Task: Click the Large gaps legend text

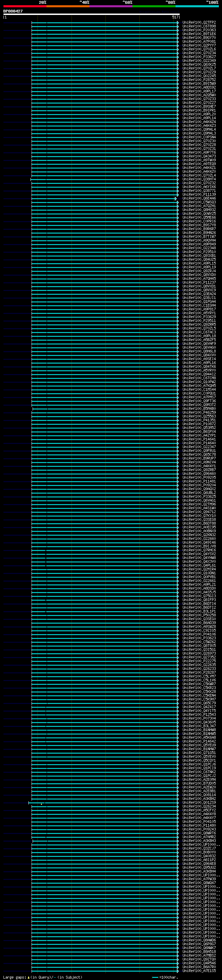Action: (43, 977)
